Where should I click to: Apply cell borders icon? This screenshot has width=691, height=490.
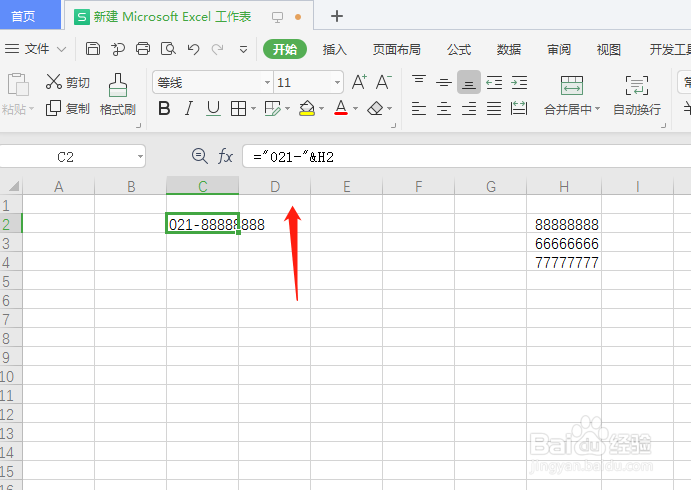tap(238, 108)
